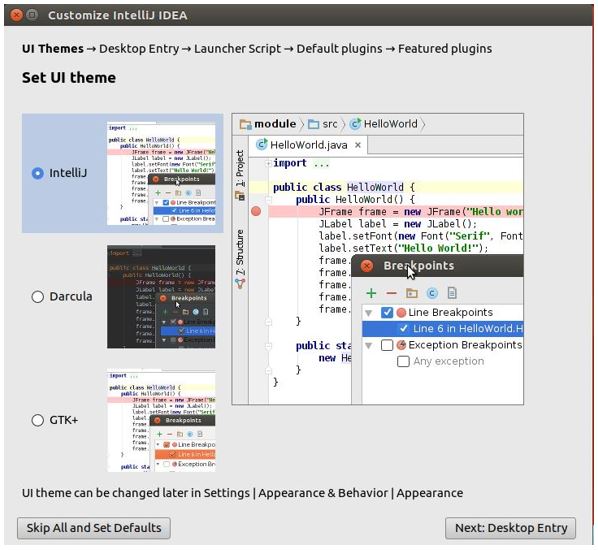Click the 'public class HelloWorld' code line
598x550 pixels.
coord(343,187)
